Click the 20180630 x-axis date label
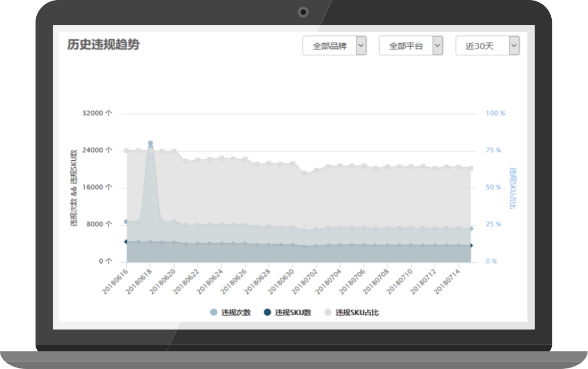588x369 pixels. pos(282,281)
